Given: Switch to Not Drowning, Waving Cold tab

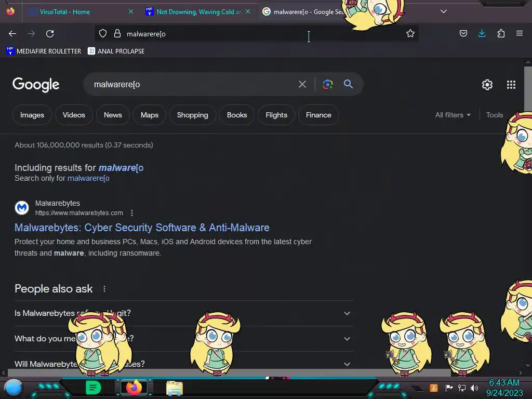Looking at the screenshot, I should tap(199, 12).
